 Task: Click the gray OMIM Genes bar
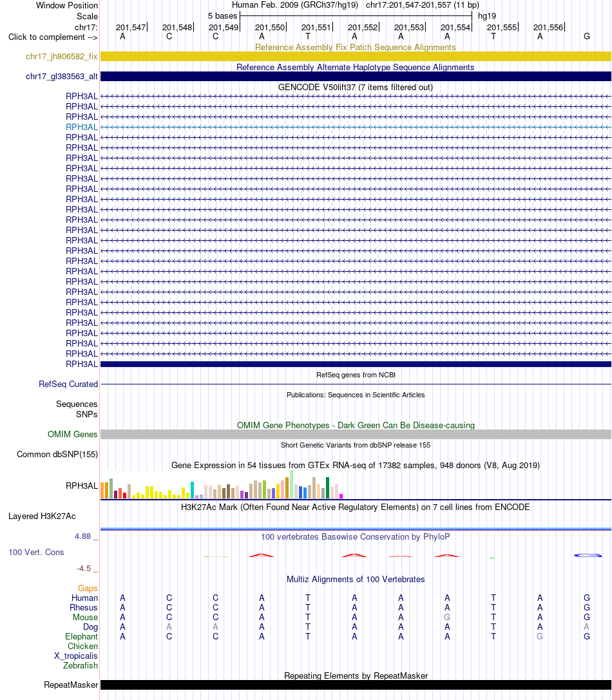(356, 435)
